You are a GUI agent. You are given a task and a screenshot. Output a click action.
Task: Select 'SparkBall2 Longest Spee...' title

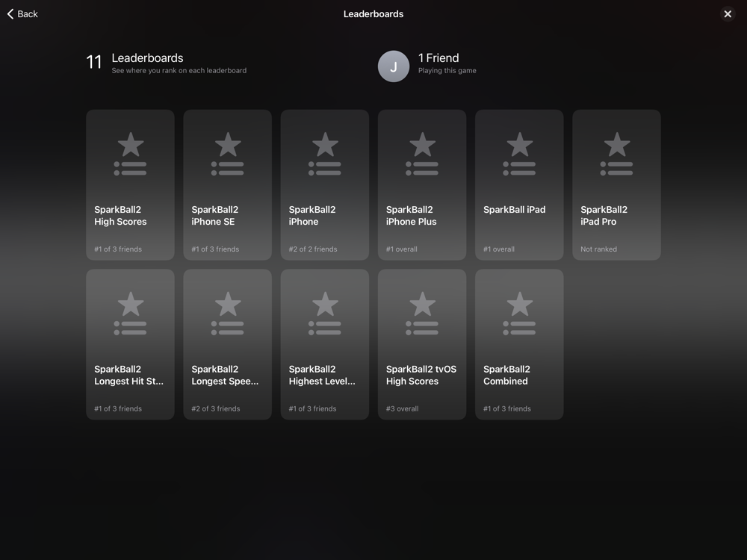225,376
